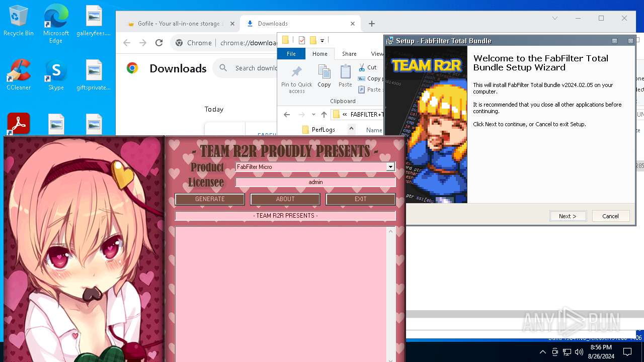This screenshot has width=644, height=362.
Task: Open recent locations dropdown in Explorer
Action: (313, 115)
